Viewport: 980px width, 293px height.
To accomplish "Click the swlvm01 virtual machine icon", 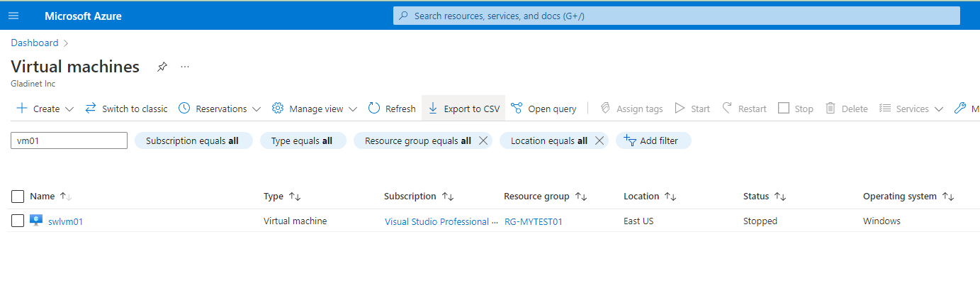I will tap(36, 221).
